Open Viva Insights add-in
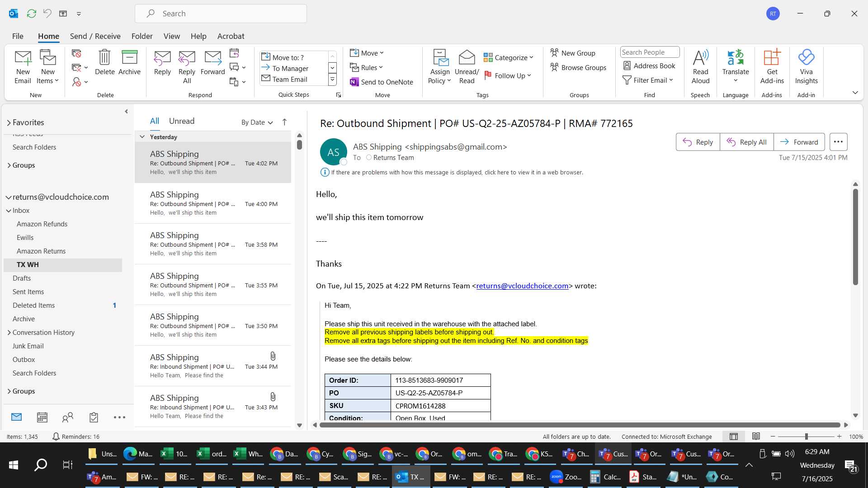Image resolution: width=868 pixels, height=488 pixels. point(806,66)
